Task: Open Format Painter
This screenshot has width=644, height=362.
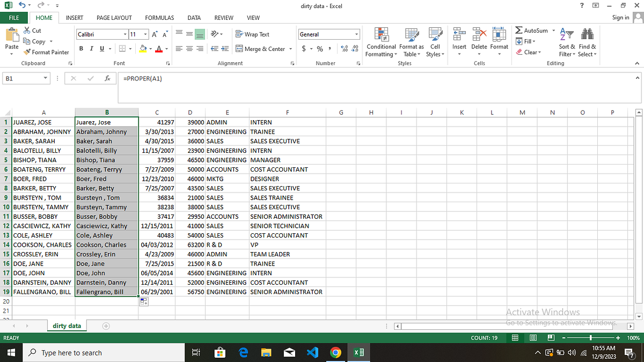Action: [x=47, y=52]
